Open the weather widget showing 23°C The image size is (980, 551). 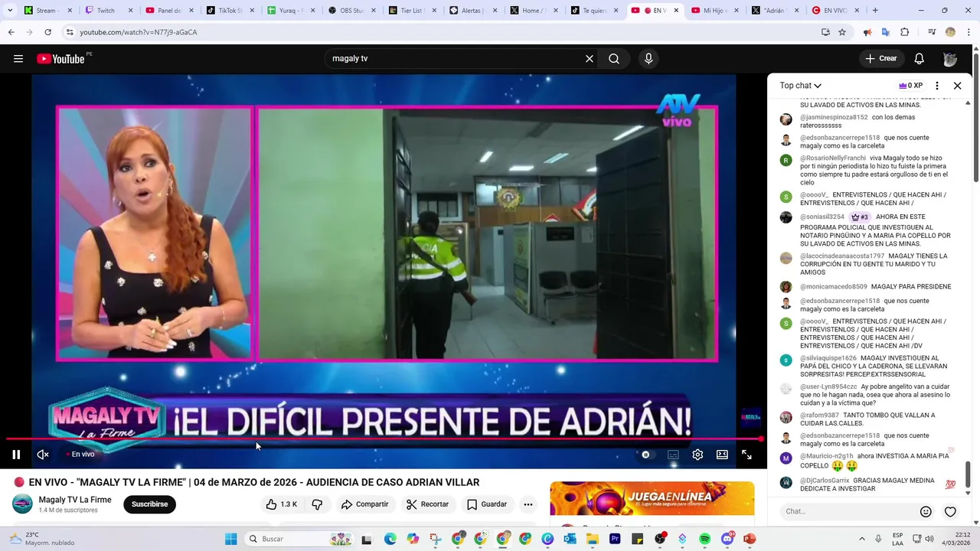42,539
